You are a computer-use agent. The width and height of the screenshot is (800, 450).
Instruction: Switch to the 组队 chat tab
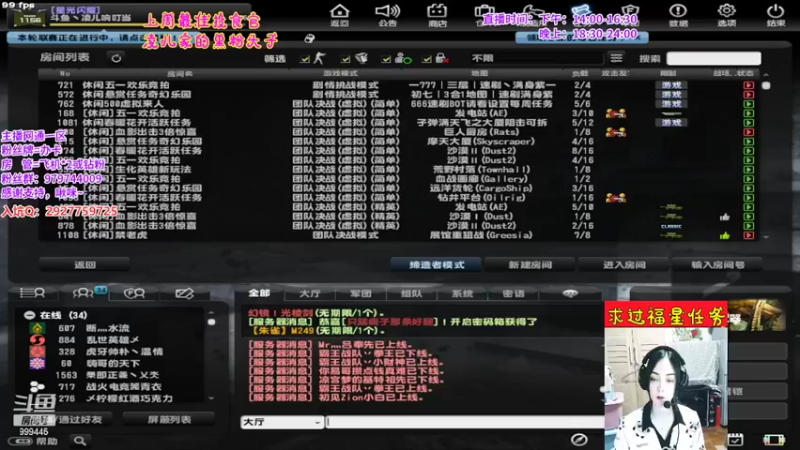[x=412, y=293]
